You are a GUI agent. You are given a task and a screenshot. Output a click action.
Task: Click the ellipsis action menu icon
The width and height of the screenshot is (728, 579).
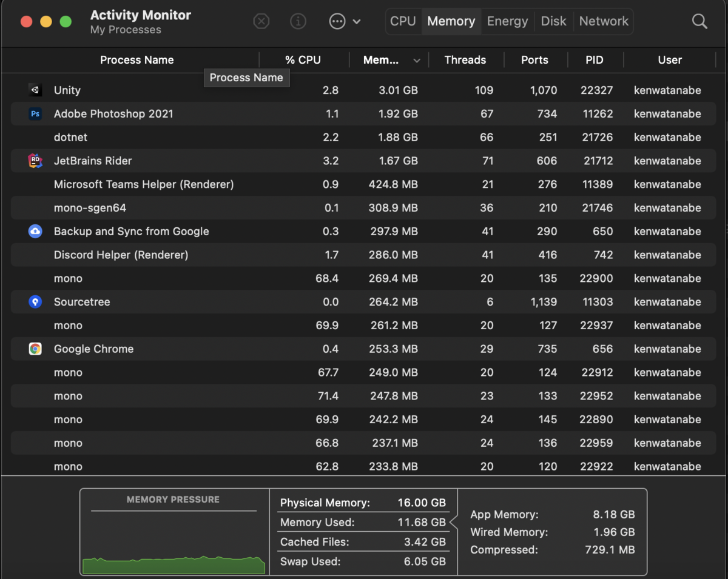pyautogui.click(x=337, y=21)
